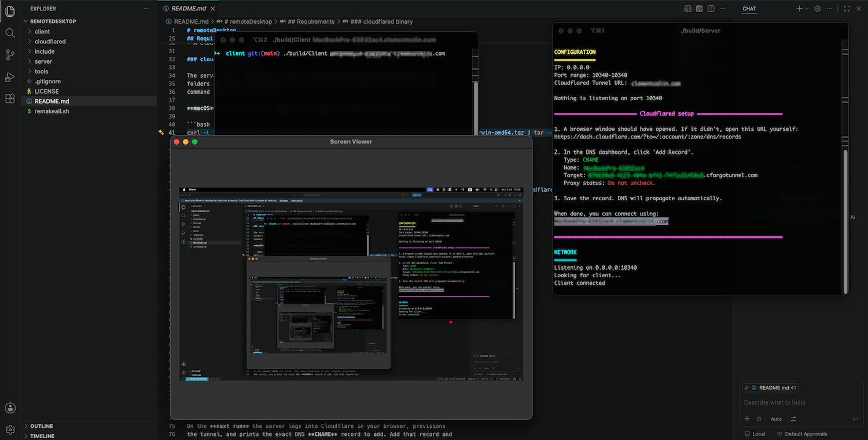Select README.md in the file tree
This screenshot has width=868, height=440.
coord(89,101)
